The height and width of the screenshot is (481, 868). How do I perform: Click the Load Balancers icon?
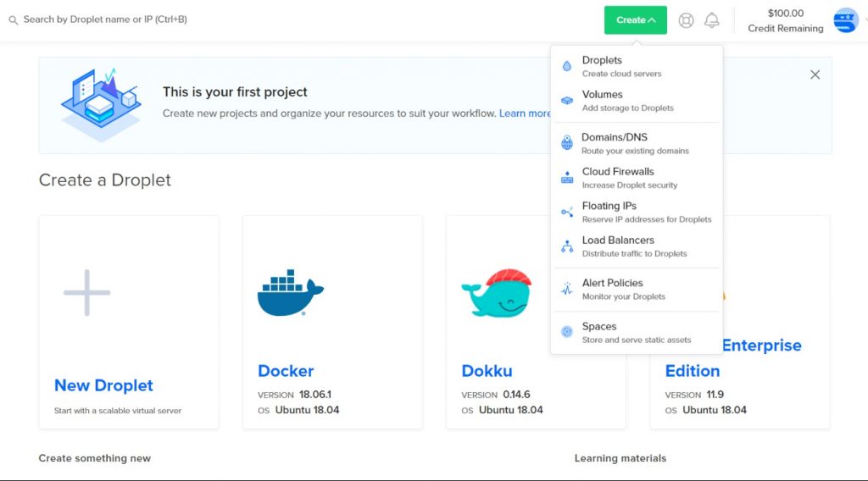pos(567,246)
